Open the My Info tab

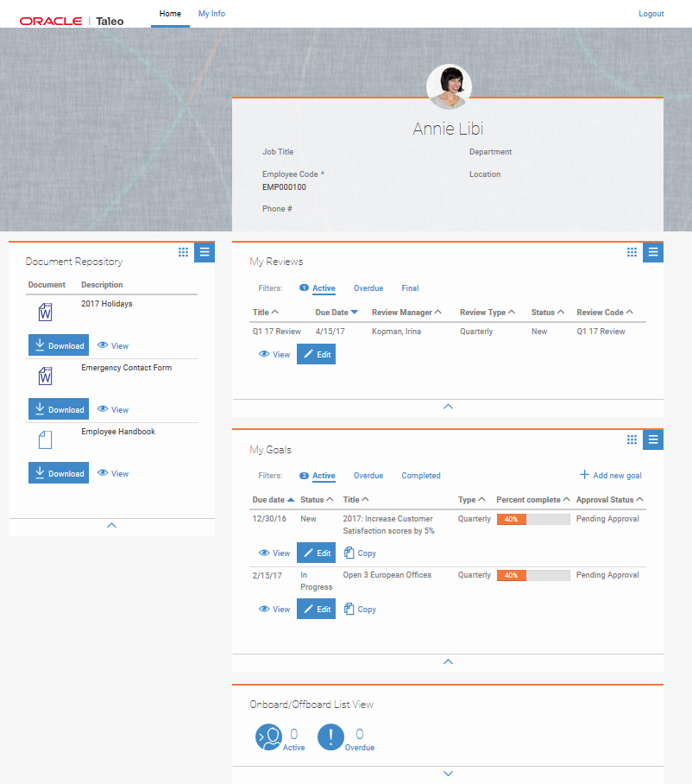click(211, 14)
